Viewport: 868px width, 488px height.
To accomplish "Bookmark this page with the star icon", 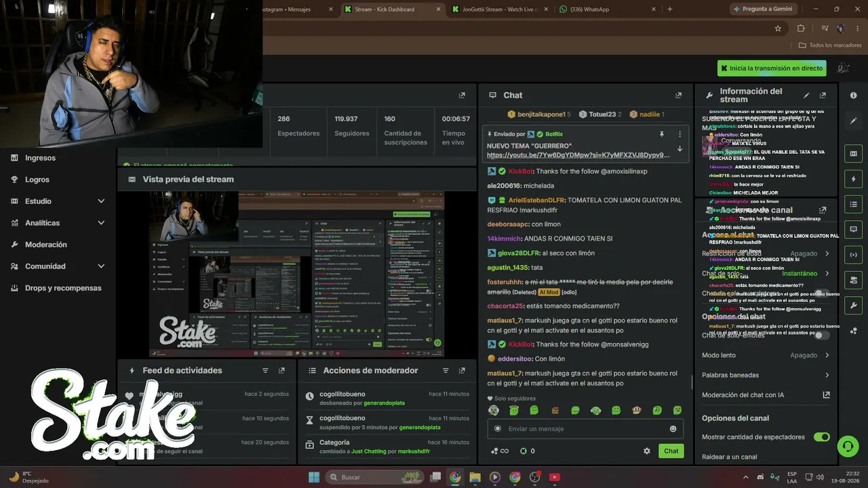I will pyautogui.click(x=778, y=28).
